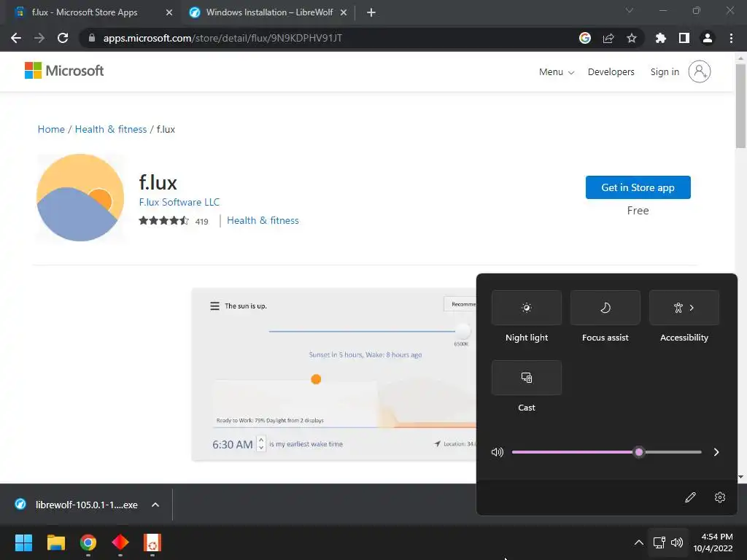Bookmark this page with the star icon
747x560 pixels.
631,38
